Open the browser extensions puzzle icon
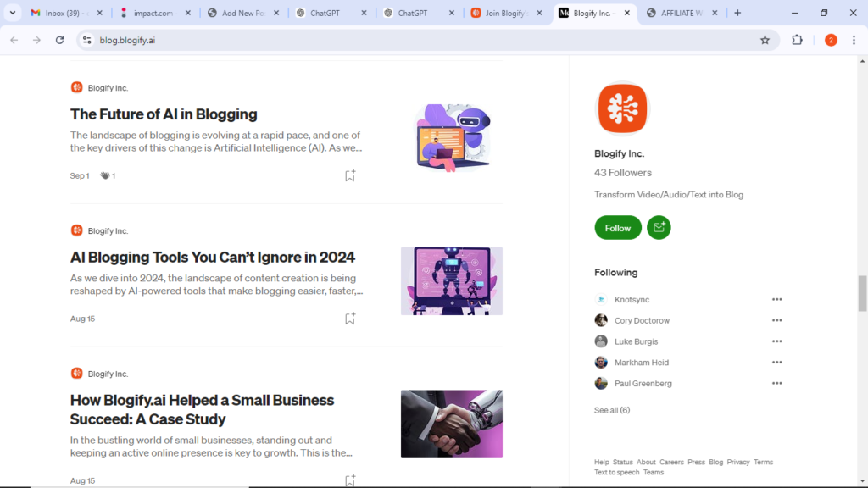Viewport: 868px width, 488px height. 797,40
